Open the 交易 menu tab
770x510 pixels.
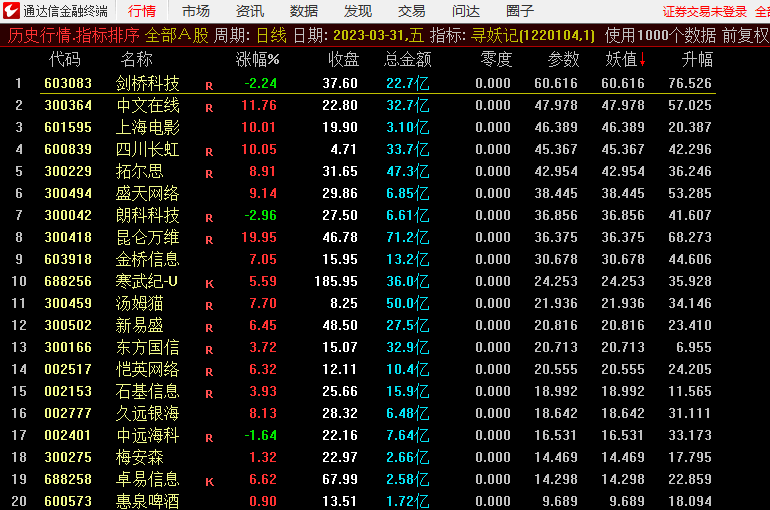(412, 11)
